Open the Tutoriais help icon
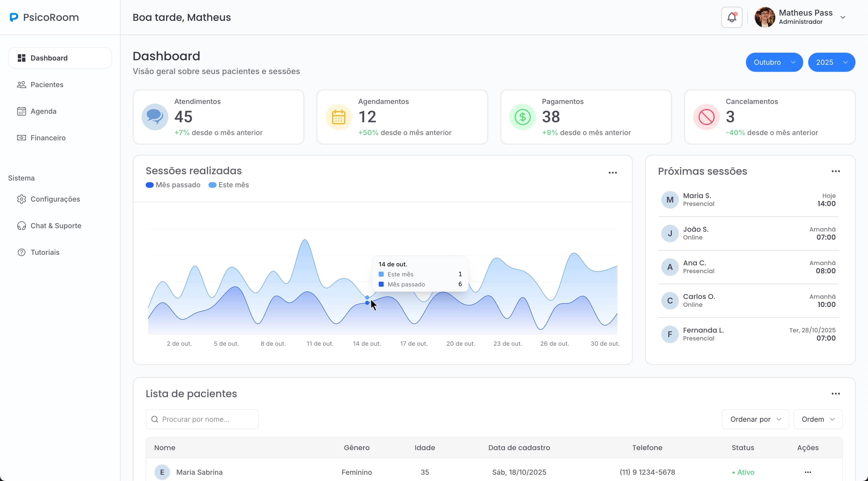The width and height of the screenshot is (868, 481). [21, 252]
